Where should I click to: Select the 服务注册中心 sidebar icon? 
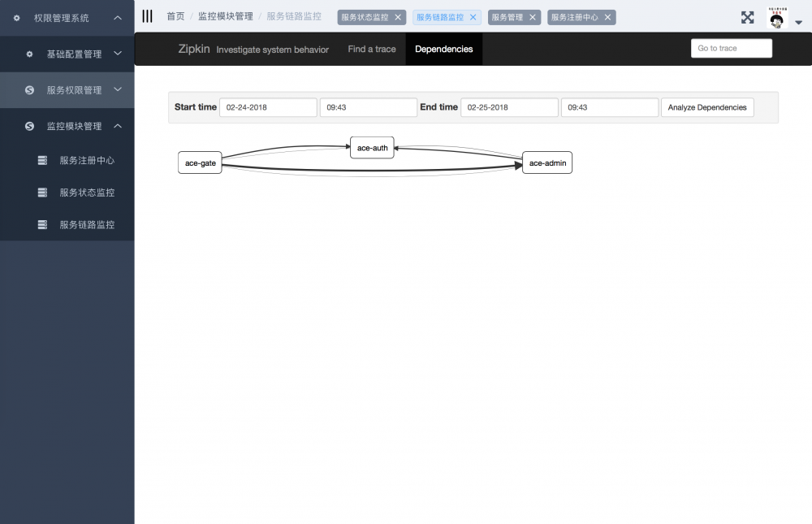pyautogui.click(x=42, y=160)
